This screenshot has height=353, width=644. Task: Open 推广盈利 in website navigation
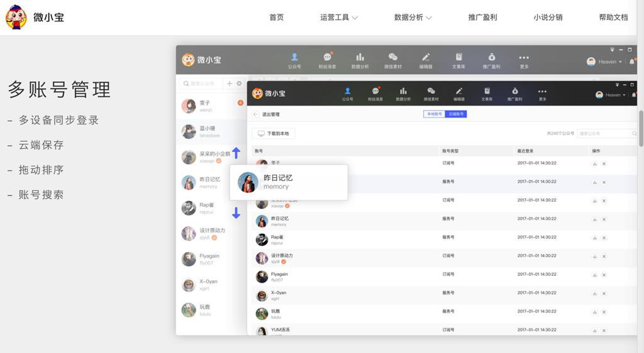pos(482,17)
